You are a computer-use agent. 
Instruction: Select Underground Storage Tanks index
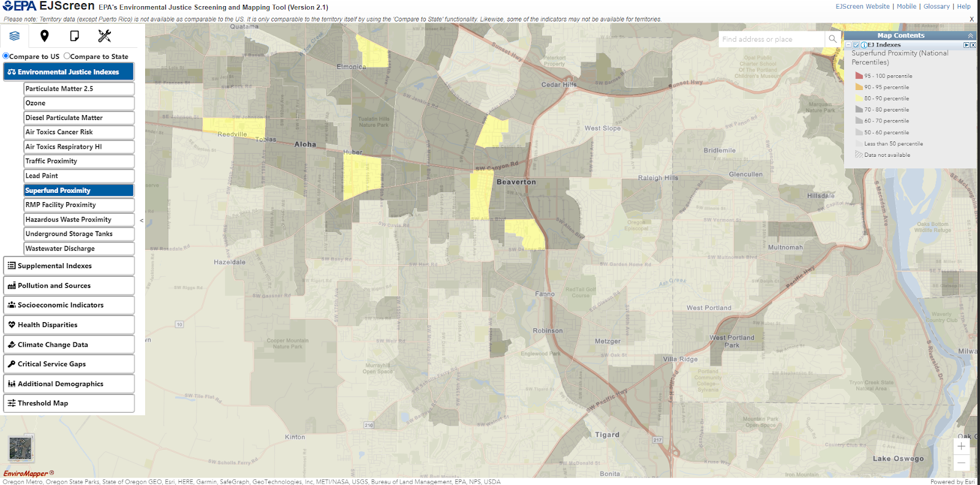pos(79,234)
